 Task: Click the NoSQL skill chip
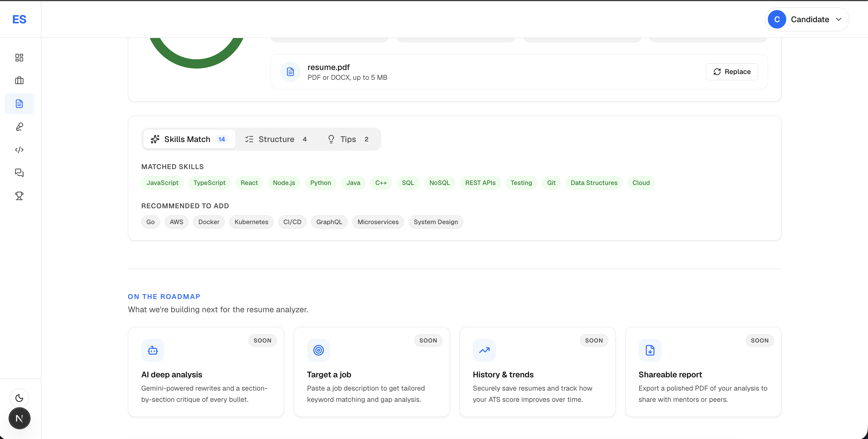(x=439, y=183)
